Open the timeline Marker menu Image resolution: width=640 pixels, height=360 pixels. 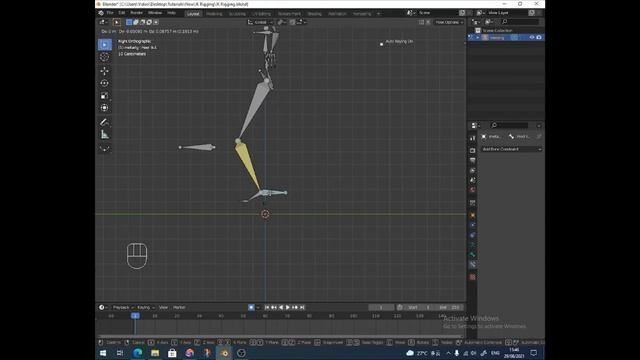tap(179, 307)
